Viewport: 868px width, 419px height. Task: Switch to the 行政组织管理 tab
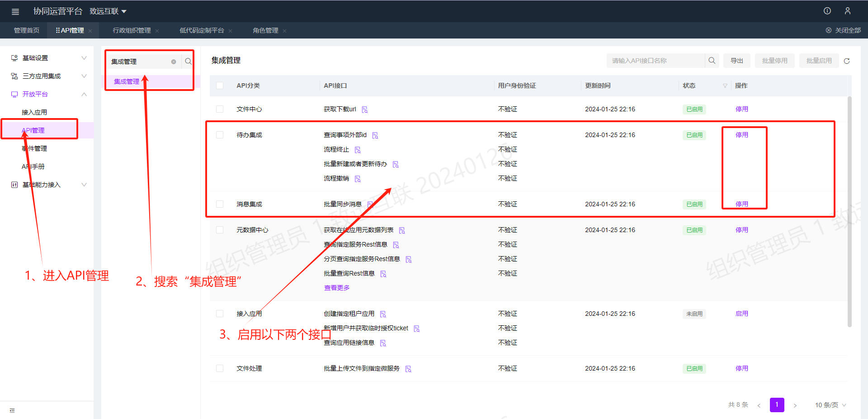(x=132, y=30)
